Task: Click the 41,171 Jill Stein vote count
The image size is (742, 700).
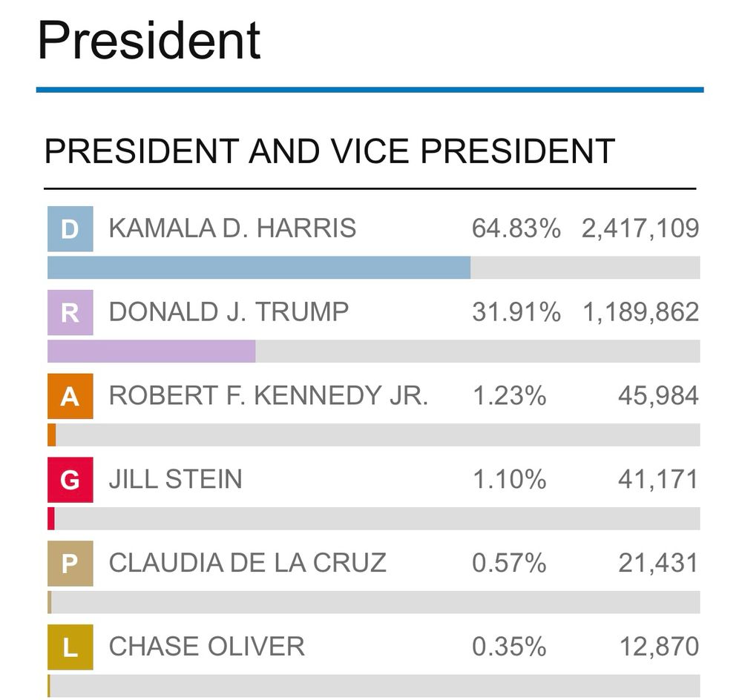Action: coord(658,480)
